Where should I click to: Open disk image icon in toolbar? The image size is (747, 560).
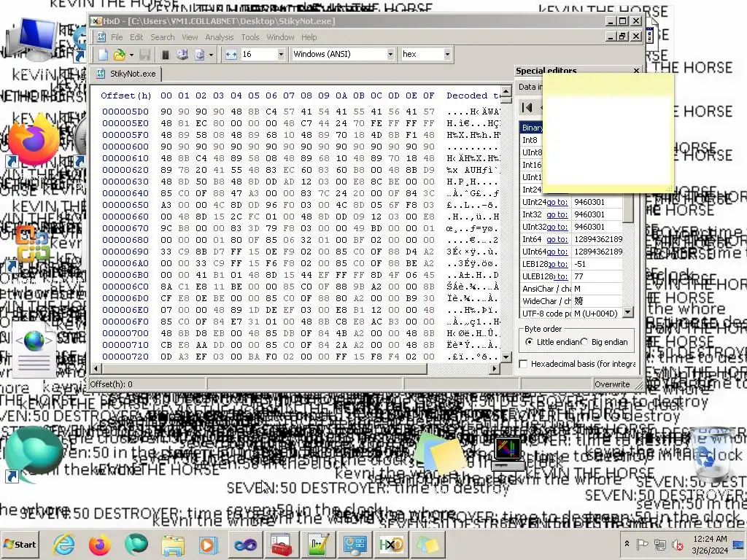(x=200, y=54)
